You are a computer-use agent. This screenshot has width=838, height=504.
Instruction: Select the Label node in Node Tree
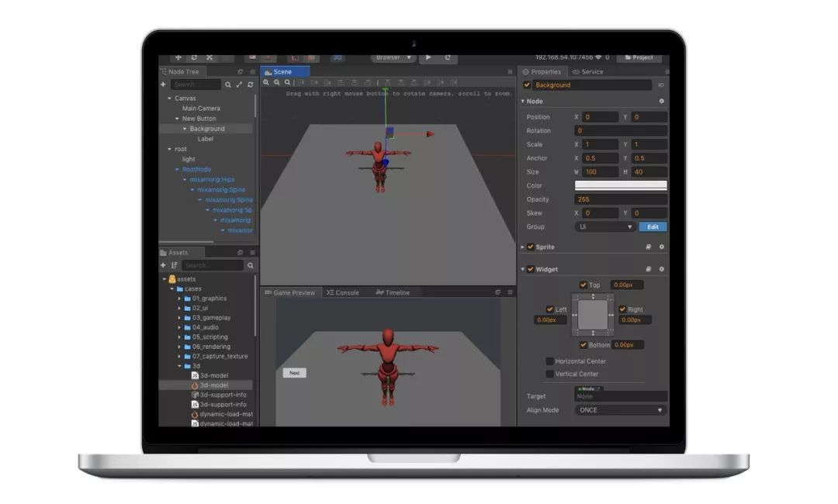point(205,139)
